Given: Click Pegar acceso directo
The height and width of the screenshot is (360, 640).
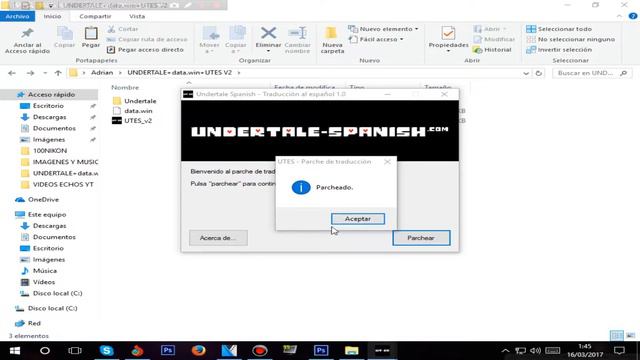Looking at the screenshot, I should coord(145,49).
